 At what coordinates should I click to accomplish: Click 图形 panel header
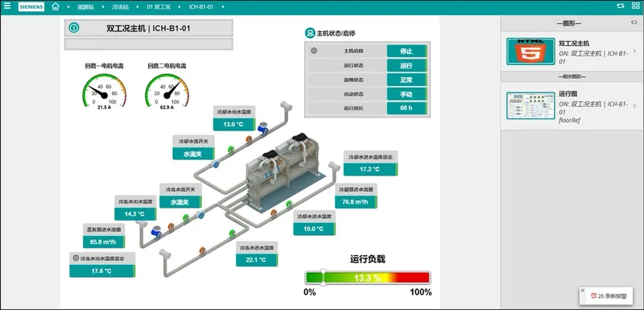point(569,23)
